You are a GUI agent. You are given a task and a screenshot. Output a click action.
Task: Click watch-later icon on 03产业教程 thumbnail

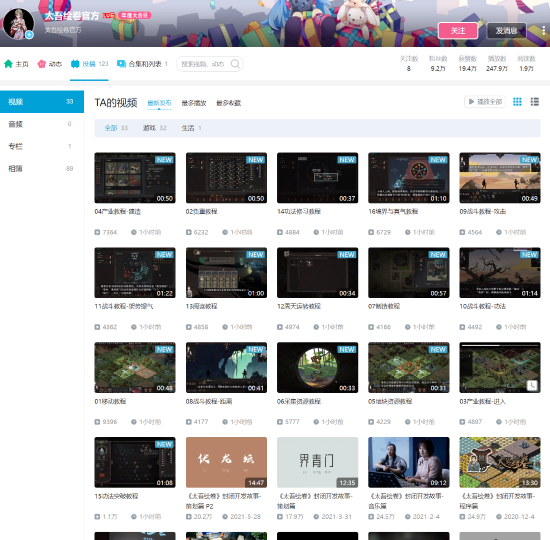click(532, 385)
